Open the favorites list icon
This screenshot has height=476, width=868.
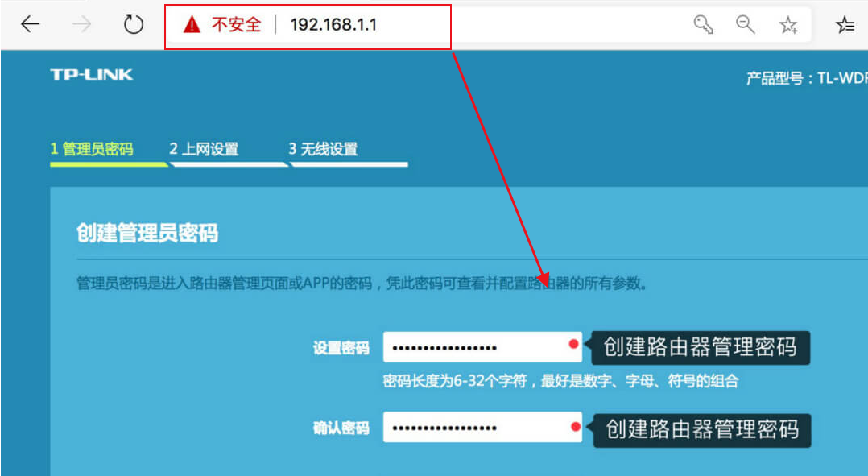845,25
